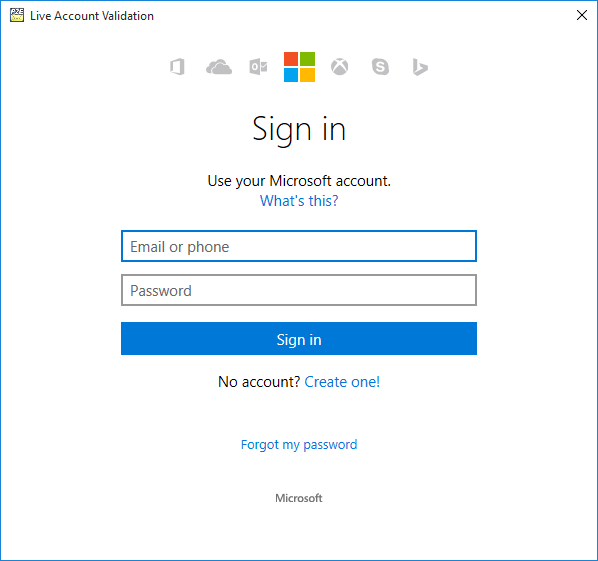This screenshot has width=598, height=561.
Task: Click the blue Sign in button
Action: [x=299, y=339]
